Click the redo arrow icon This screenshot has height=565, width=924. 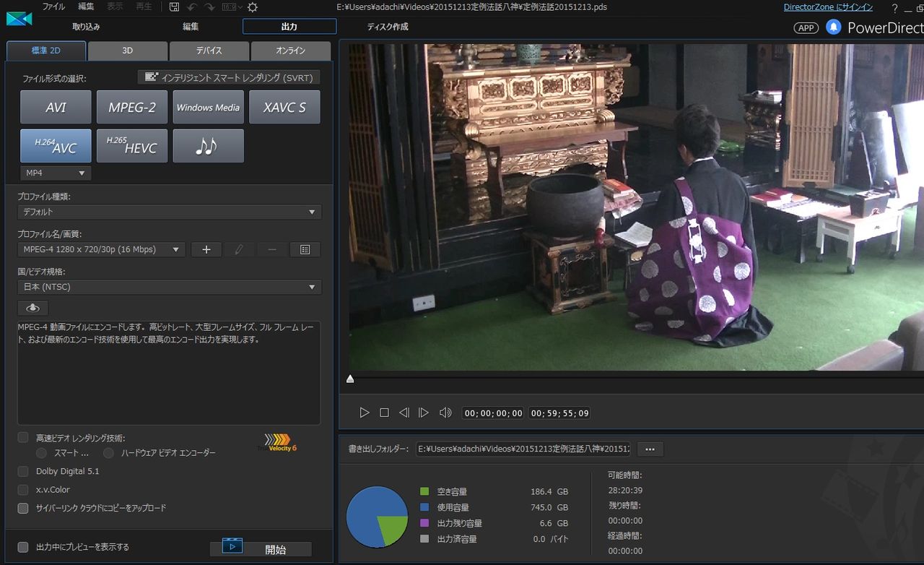(209, 7)
